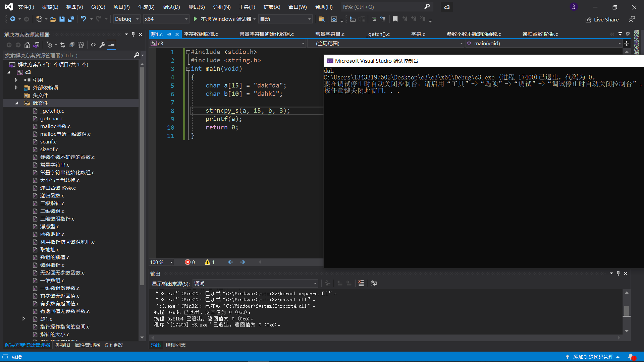This screenshot has width=644, height=362.
Task: Click Switch Views icon in Solution Explorer
Action: tap(37, 45)
